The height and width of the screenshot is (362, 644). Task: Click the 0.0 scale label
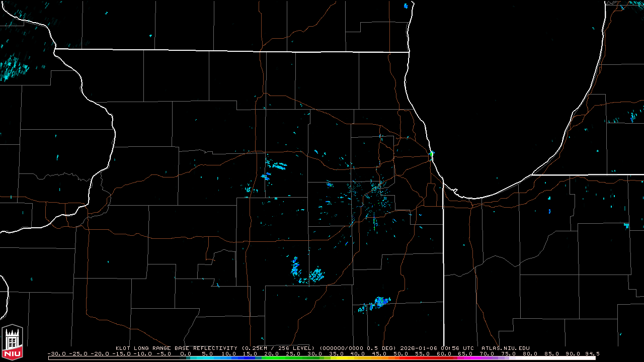[186, 353]
